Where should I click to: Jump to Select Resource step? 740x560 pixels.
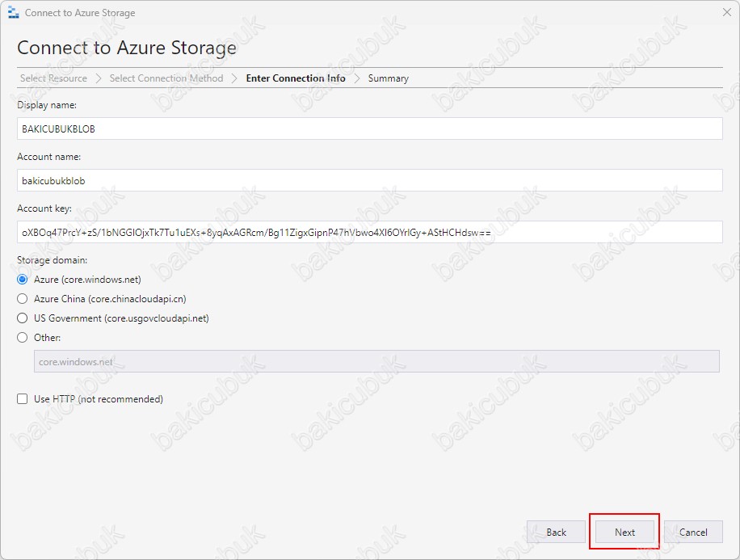point(53,78)
